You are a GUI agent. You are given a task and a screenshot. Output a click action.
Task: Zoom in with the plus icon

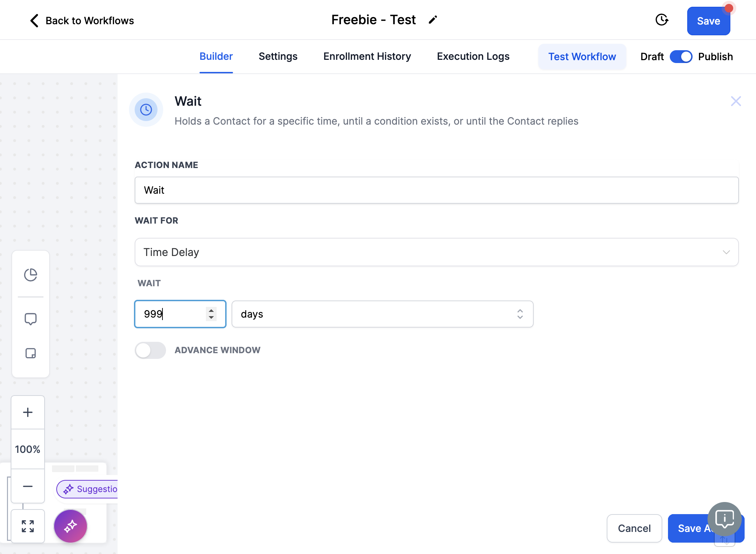point(28,412)
